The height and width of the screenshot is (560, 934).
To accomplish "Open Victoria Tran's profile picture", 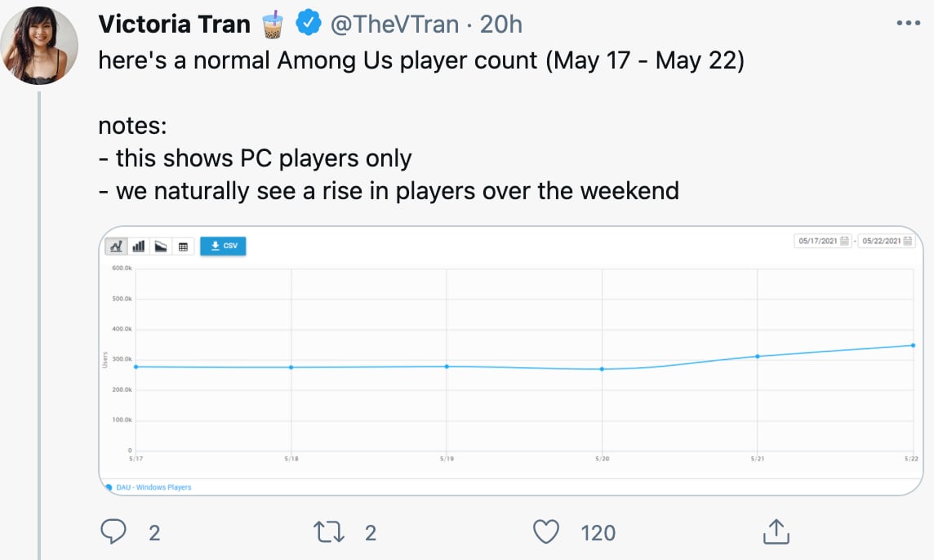I will (39, 46).
